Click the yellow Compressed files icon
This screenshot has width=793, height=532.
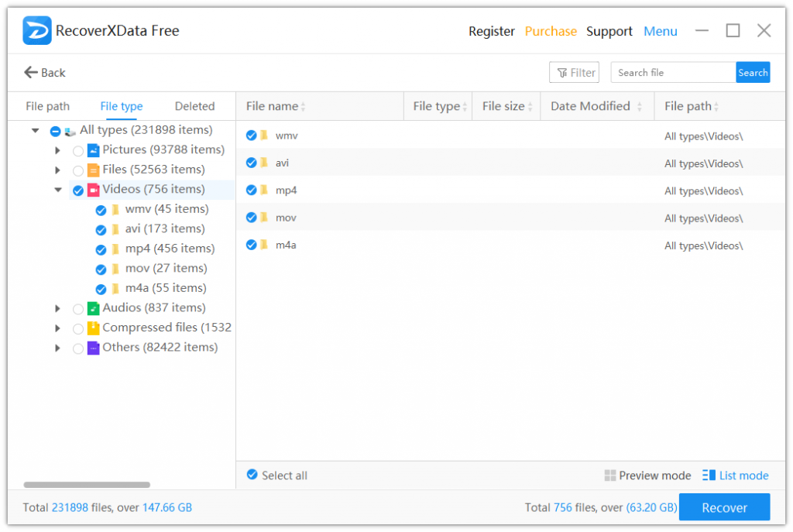[x=93, y=328]
